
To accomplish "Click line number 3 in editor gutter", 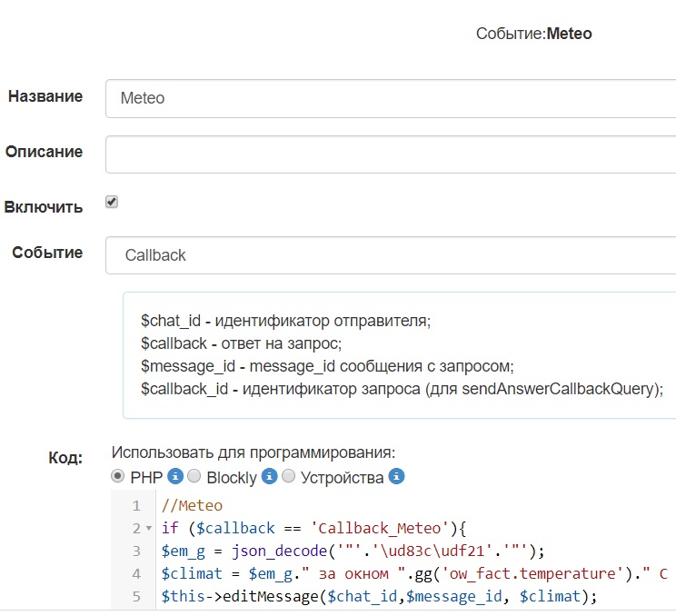I will pos(135,551).
